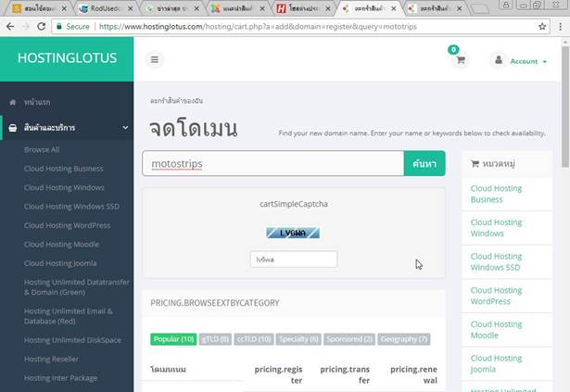Click the Account user avatar icon

click(x=499, y=60)
